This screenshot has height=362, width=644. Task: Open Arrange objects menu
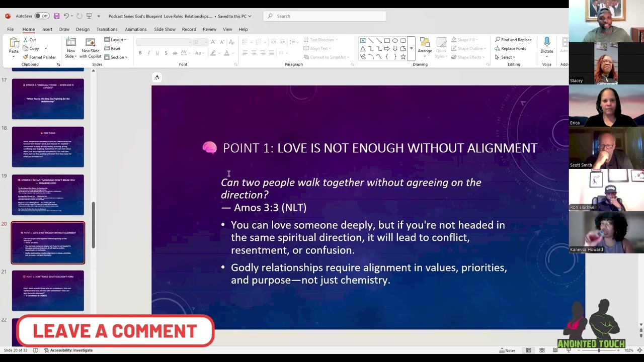pyautogui.click(x=425, y=46)
